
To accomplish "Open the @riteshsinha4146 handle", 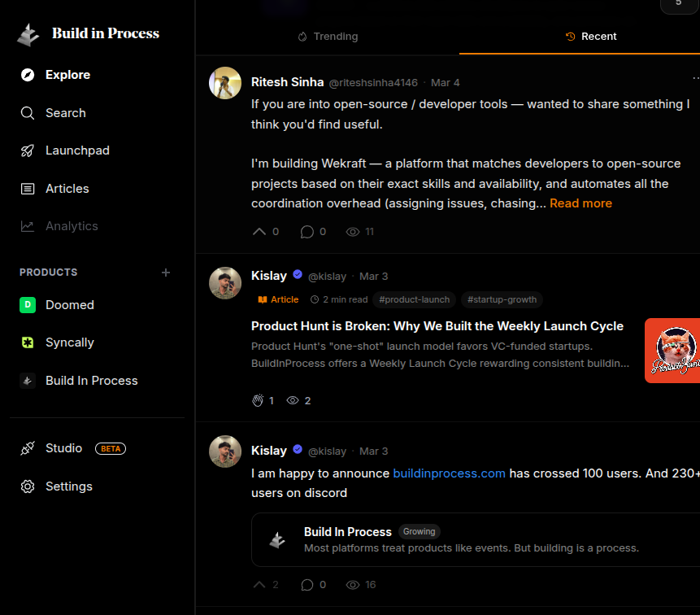I will [x=373, y=83].
